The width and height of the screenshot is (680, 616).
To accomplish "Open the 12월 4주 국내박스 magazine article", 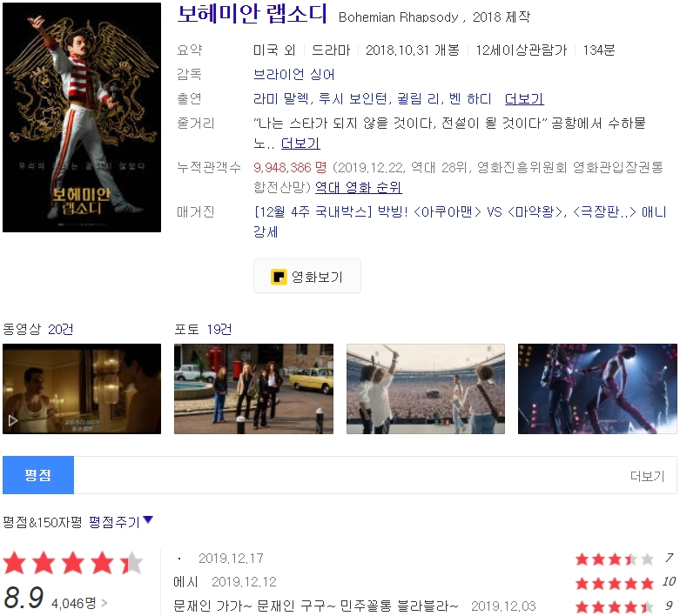I will tap(460, 222).
